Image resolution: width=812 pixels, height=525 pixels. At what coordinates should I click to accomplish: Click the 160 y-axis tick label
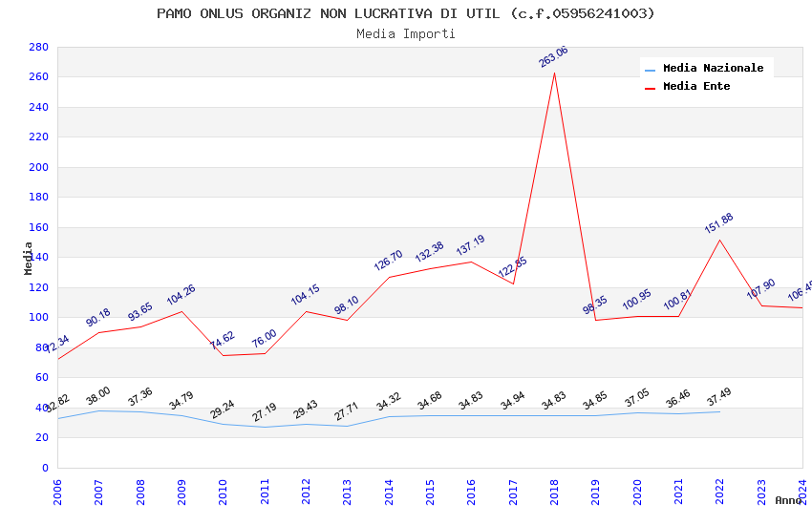pos(38,227)
